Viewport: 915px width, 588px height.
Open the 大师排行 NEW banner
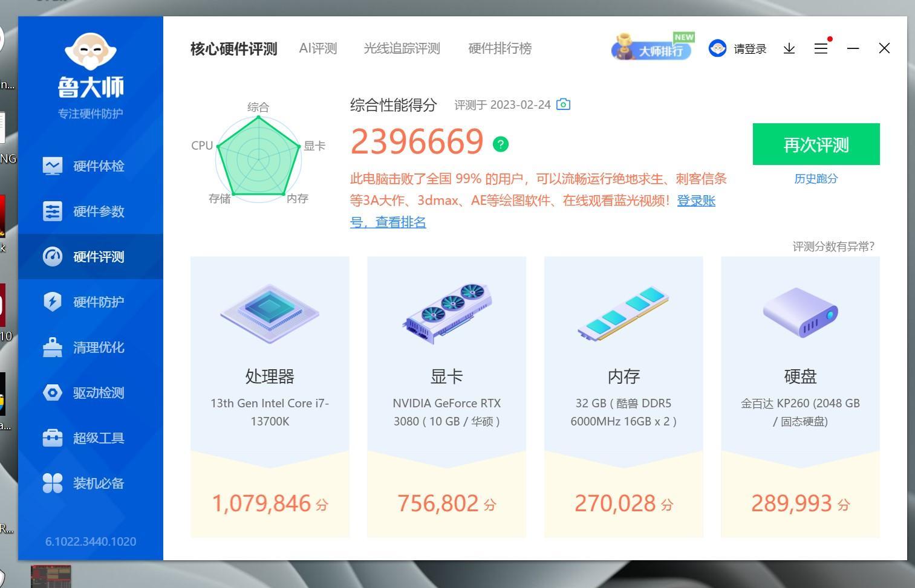[652, 47]
